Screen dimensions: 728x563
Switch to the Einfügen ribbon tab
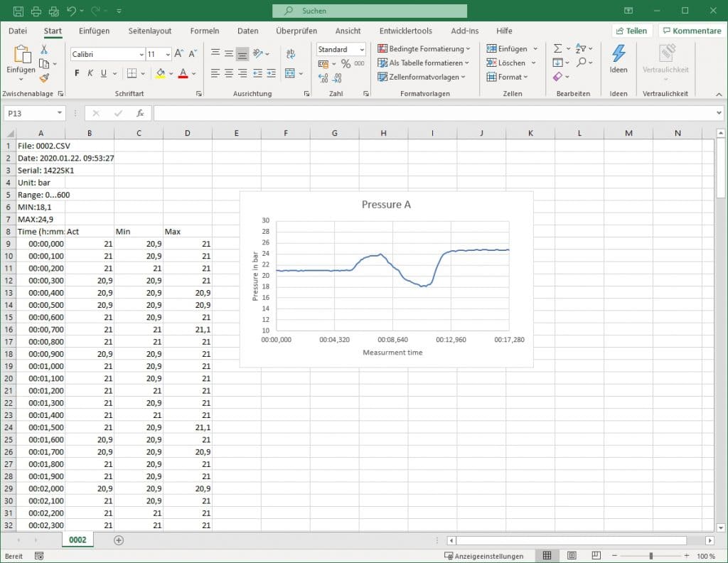95,31
